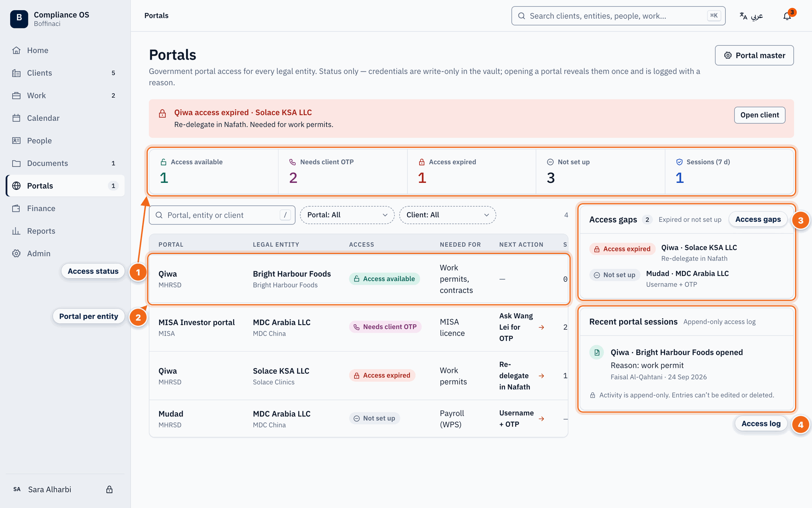Click the Compliance OS logo badge
Viewport: 812px width, 508px height.
pyautogui.click(x=19, y=19)
